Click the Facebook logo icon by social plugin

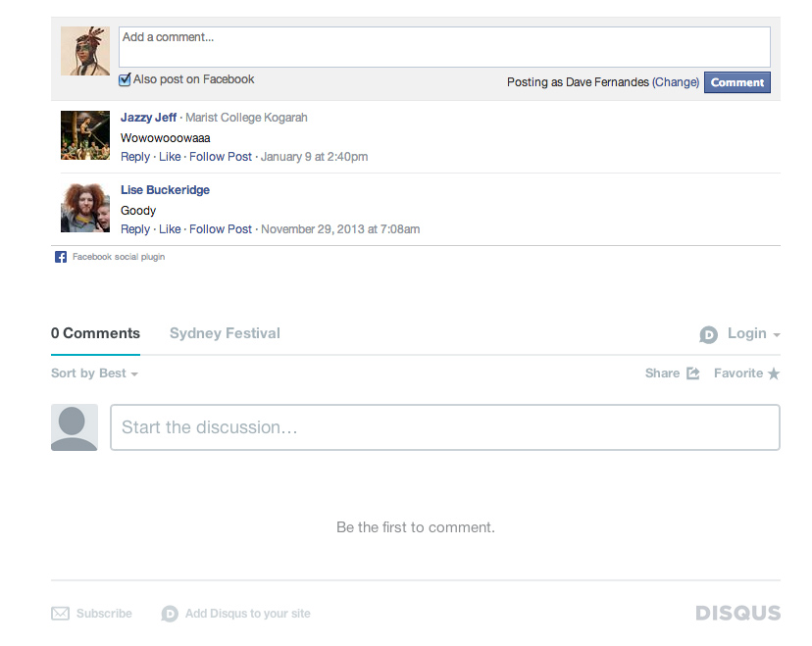pos(61,257)
